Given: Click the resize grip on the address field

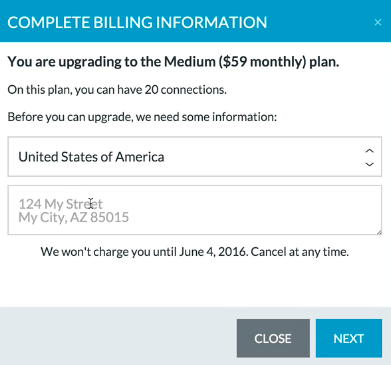Looking at the screenshot, I should [379, 232].
